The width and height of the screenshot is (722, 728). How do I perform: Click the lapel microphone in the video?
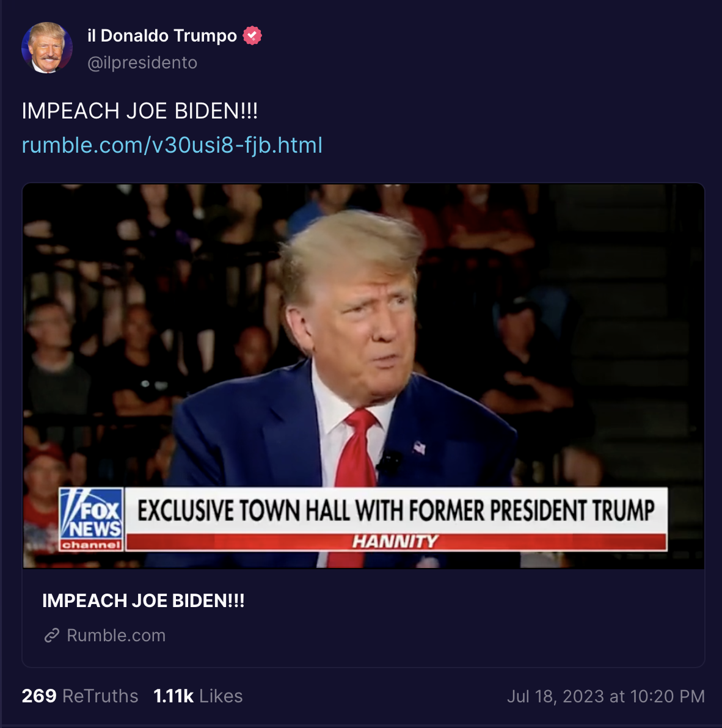pyautogui.click(x=389, y=462)
